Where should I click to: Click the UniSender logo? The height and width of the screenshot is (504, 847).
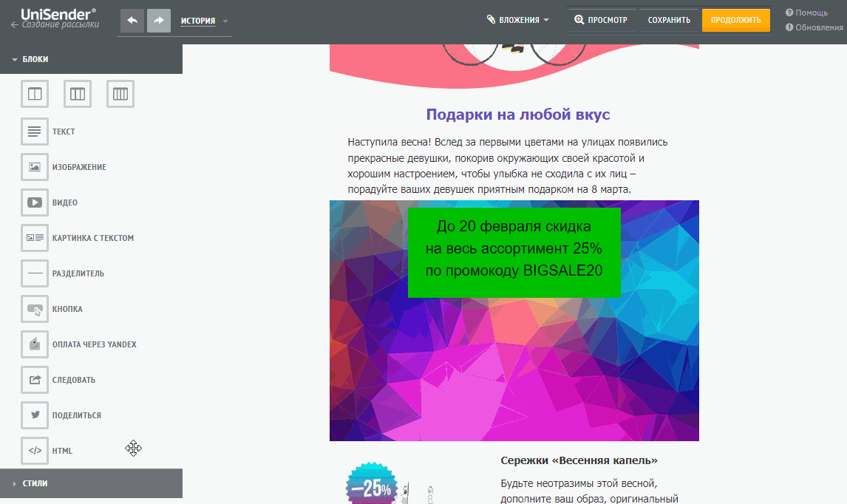pyautogui.click(x=58, y=14)
